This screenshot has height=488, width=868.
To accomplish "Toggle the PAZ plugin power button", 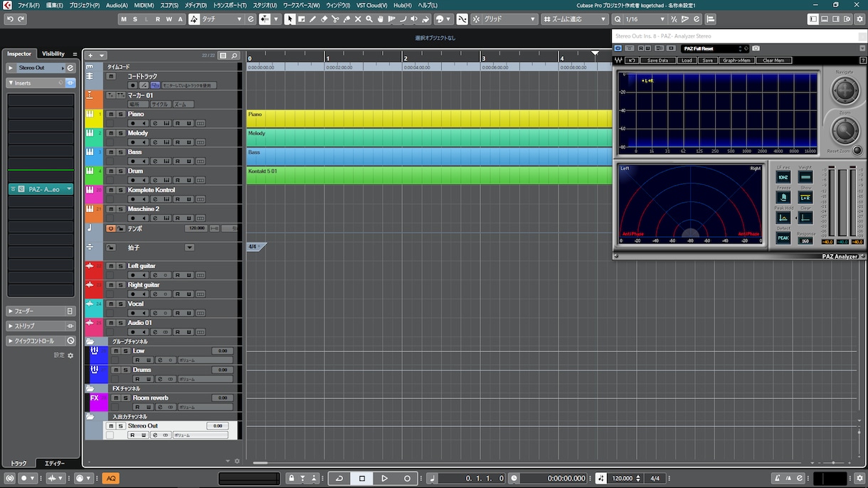I will (619, 48).
